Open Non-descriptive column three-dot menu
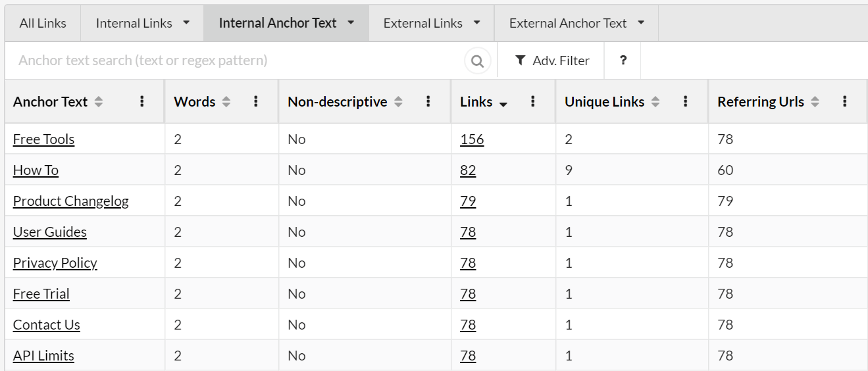The image size is (868, 371). click(x=428, y=101)
